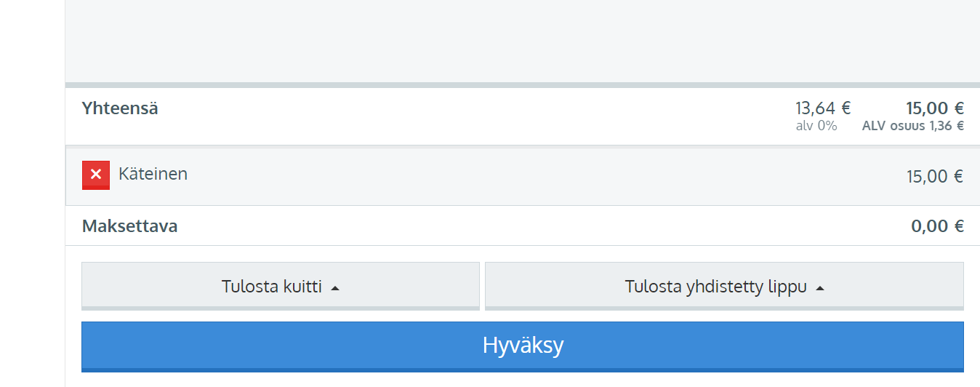
Task: Click the alv 0% label
Action: click(816, 126)
